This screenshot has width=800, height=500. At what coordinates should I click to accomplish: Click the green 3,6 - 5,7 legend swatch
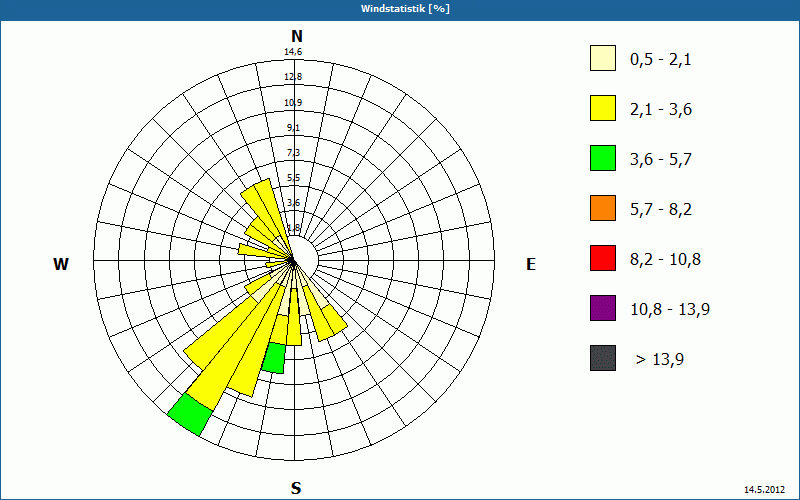pyautogui.click(x=603, y=158)
